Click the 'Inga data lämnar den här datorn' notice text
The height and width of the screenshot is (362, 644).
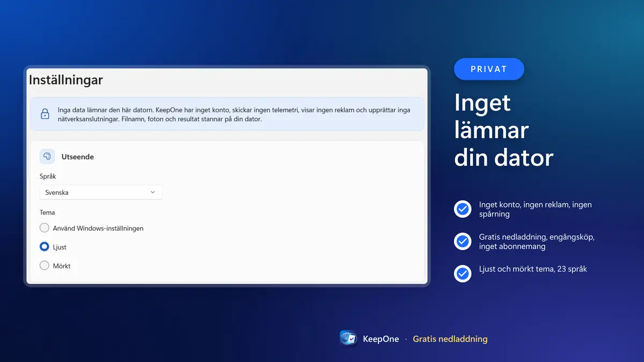(234, 114)
